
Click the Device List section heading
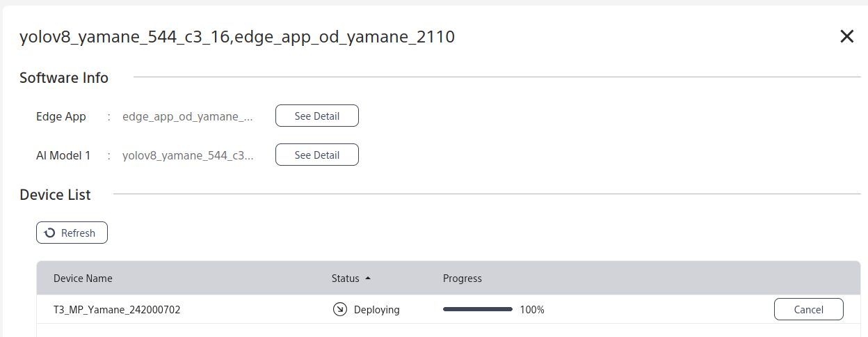point(55,195)
